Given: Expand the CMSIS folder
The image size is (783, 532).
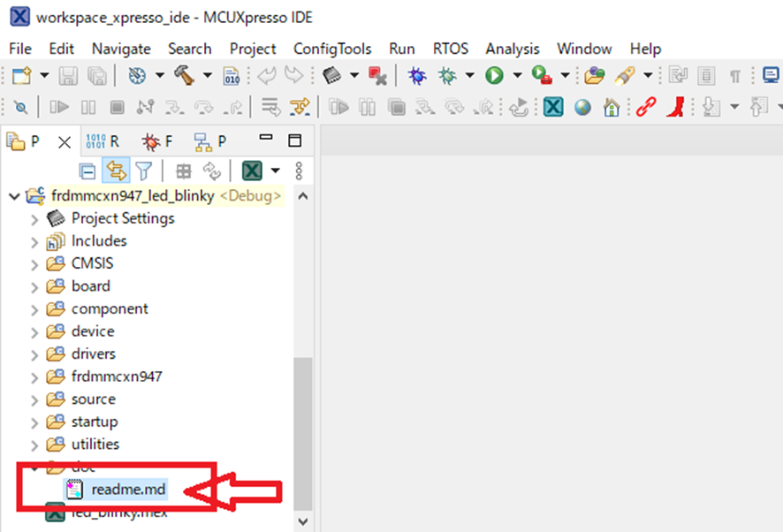Looking at the screenshot, I should tap(34, 264).
